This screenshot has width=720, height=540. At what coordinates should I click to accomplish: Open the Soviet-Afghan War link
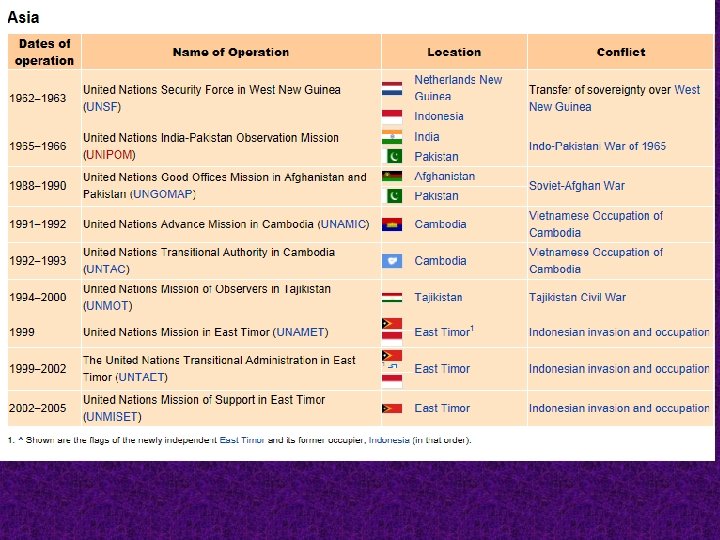click(577, 186)
